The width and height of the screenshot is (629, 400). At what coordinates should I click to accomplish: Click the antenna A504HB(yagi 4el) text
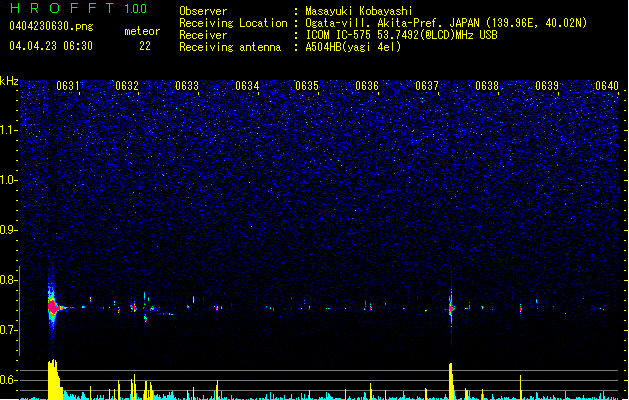click(x=353, y=47)
